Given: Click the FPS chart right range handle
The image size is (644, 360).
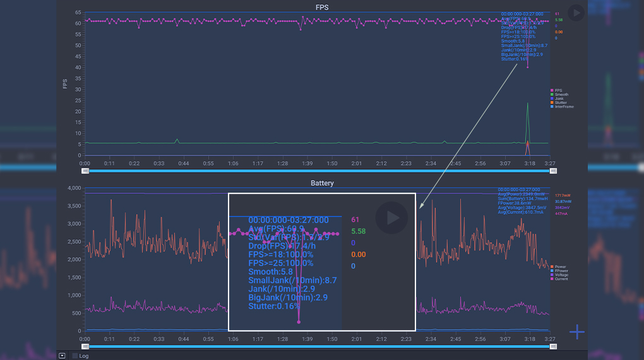Looking at the screenshot, I should [554, 171].
